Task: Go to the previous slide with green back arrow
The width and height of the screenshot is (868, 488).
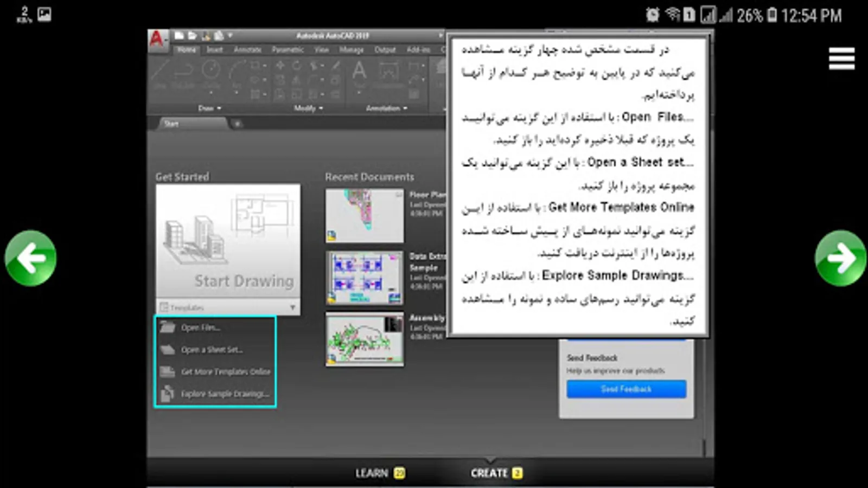Action: tap(30, 258)
